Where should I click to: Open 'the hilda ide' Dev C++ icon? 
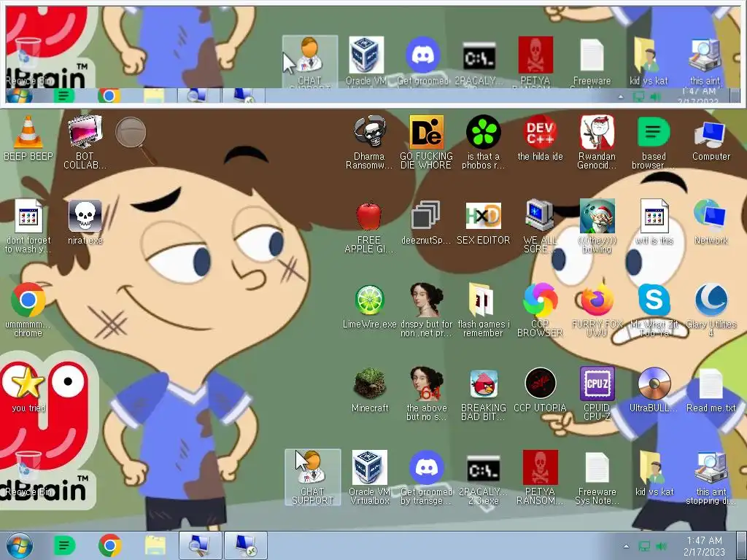coord(541,138)
